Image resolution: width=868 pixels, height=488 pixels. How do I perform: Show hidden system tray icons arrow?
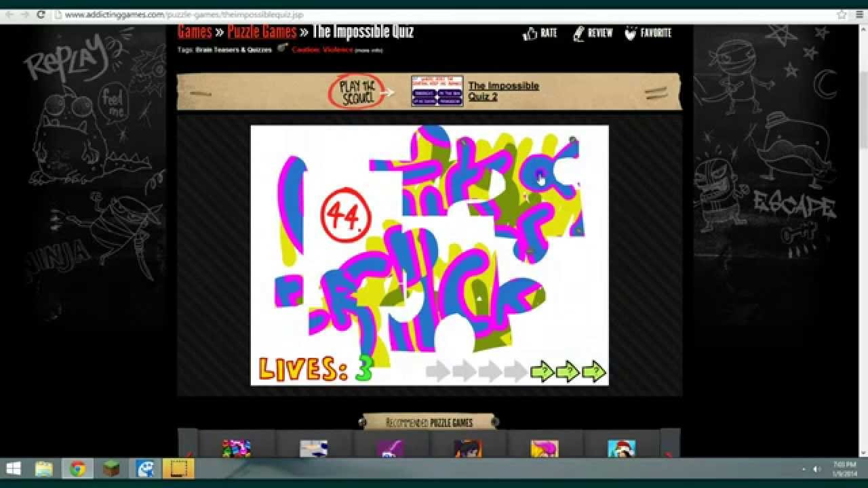804,469
